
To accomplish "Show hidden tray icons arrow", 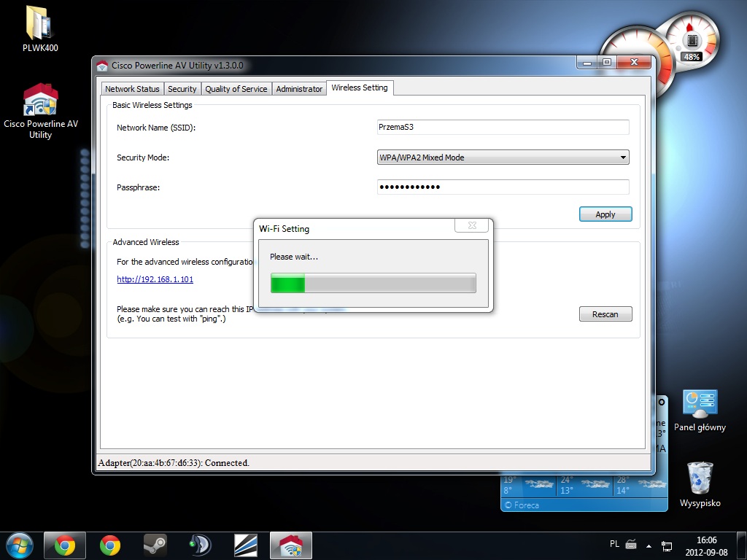I will [649, 545].
